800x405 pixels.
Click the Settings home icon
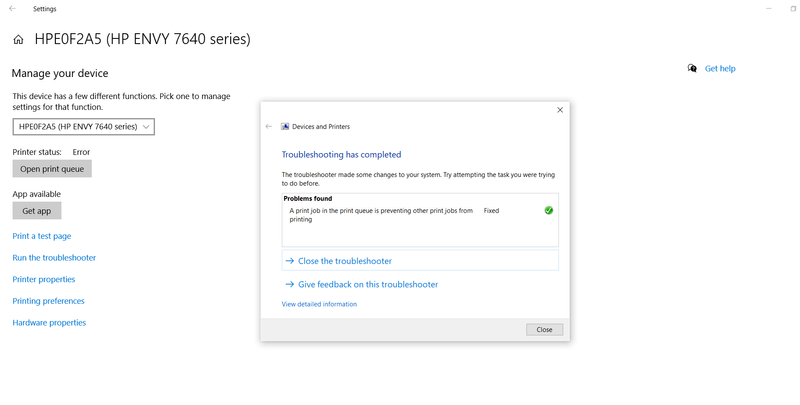point(18,40)
